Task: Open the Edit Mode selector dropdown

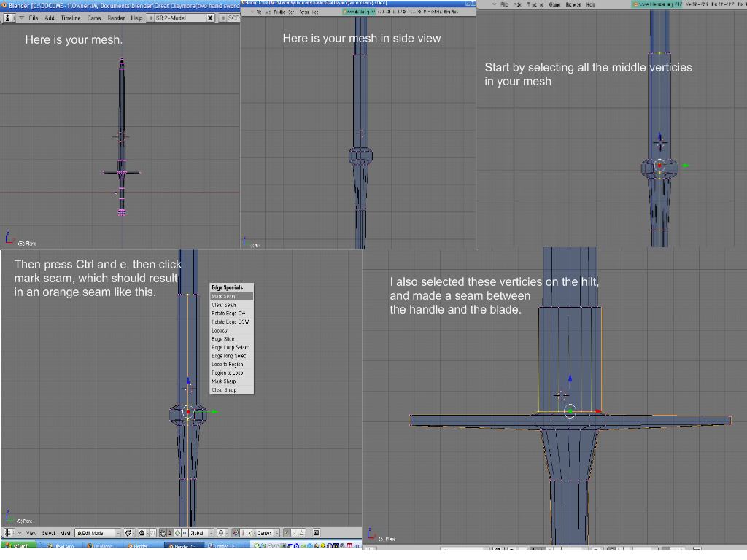Action: [98, 533]
